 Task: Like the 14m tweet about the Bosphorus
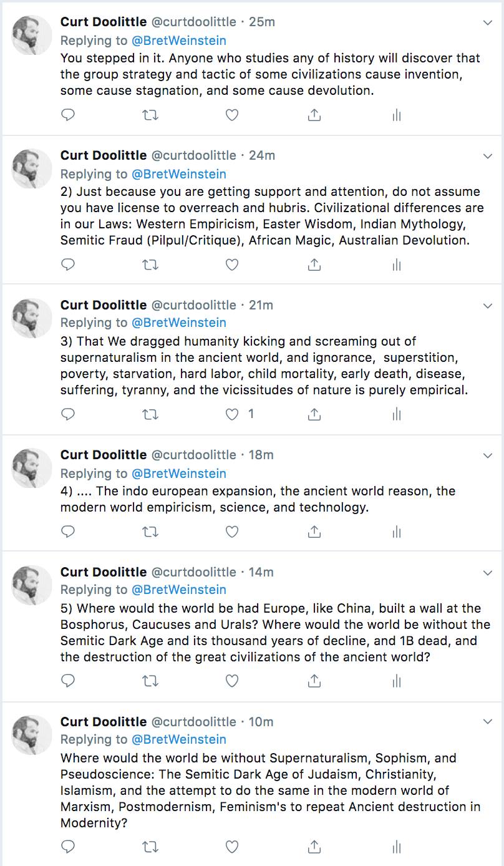click(x=232, y=681)
